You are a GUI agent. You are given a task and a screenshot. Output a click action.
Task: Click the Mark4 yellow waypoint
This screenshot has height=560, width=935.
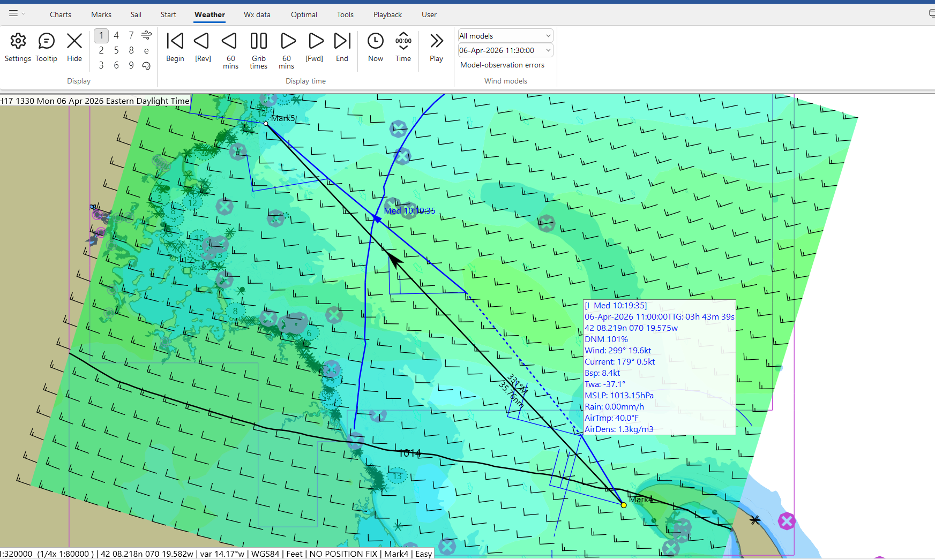[x=624, y=505]
